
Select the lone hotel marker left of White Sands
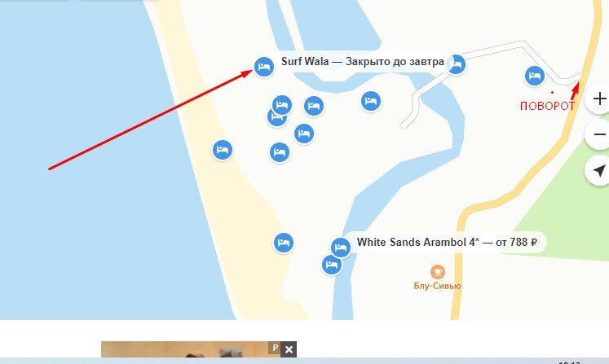[x=284, y=243]
